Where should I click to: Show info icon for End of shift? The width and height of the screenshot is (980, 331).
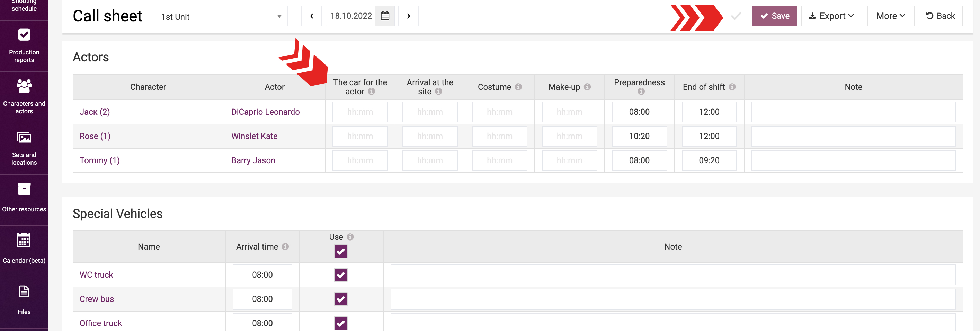[732, 87]
